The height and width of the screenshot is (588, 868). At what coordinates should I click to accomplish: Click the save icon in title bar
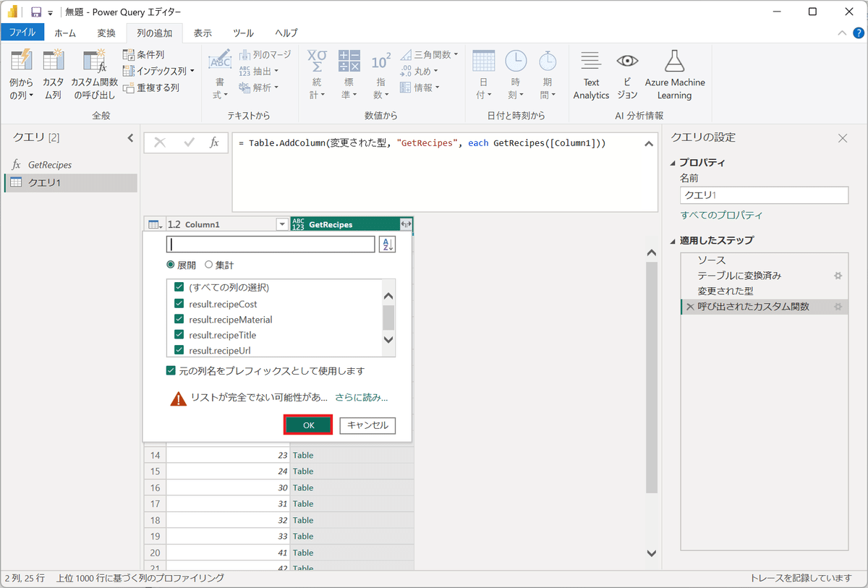click(x=36, y=12)
